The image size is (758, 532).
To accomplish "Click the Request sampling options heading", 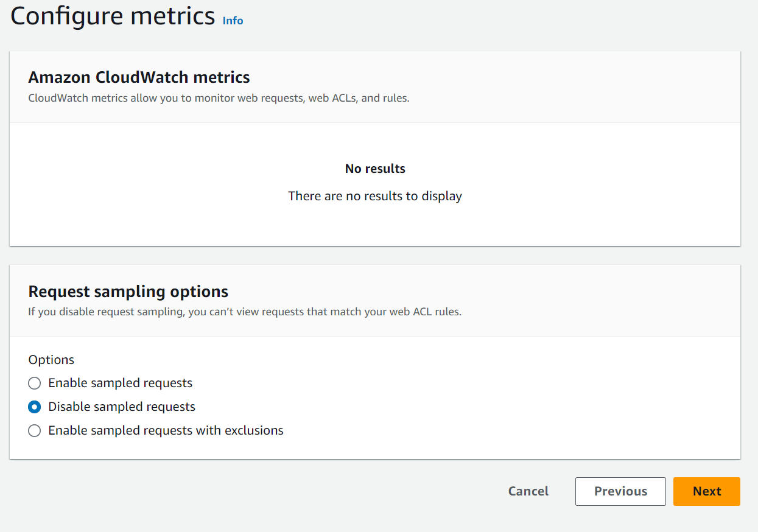I will (128, 291).
